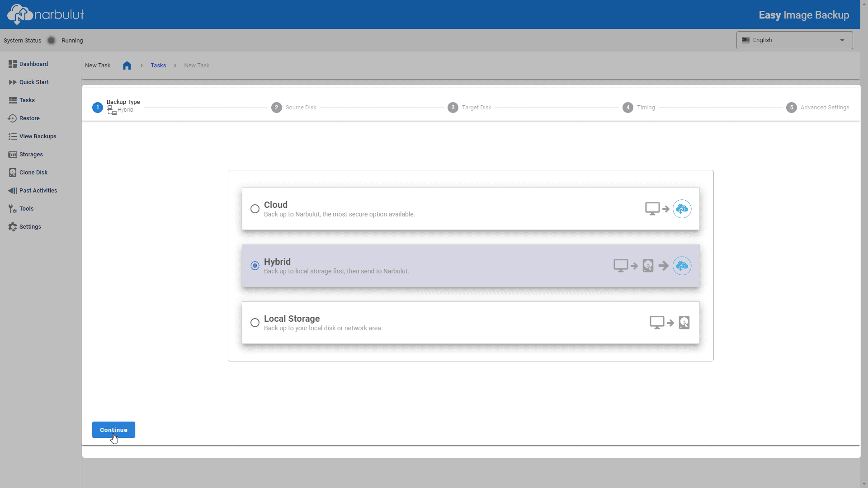Click the Hybrid option's monitor icon
Image resolution: width=868 pixels, height=488 pixels.
tap(621, 266)
